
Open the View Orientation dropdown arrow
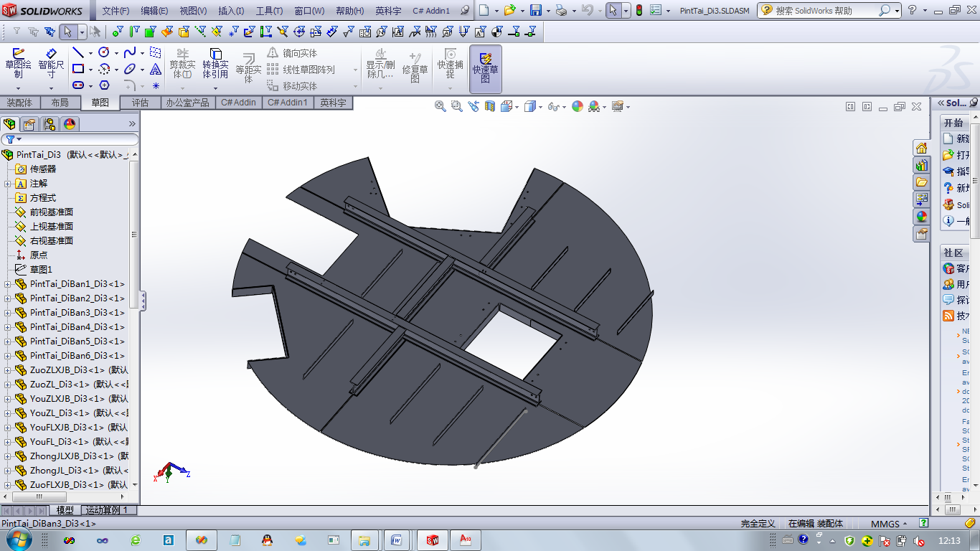point(517,107)
